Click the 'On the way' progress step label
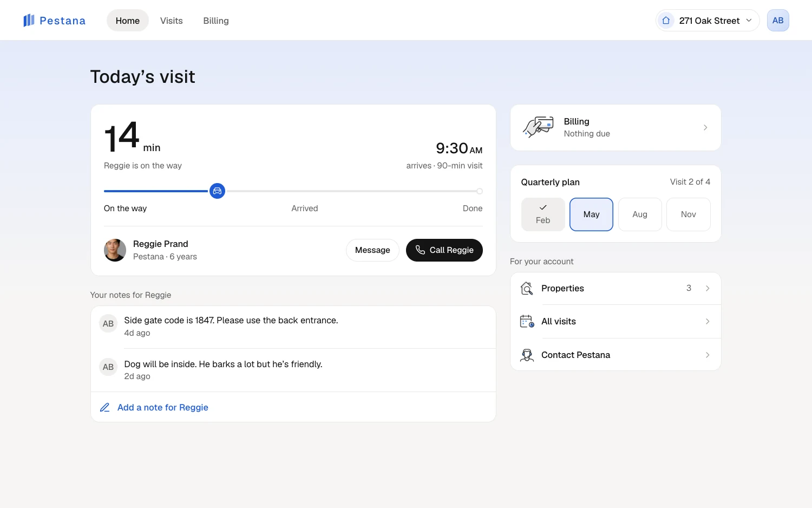The image size is (812, 508). click(x=125, y=209)
